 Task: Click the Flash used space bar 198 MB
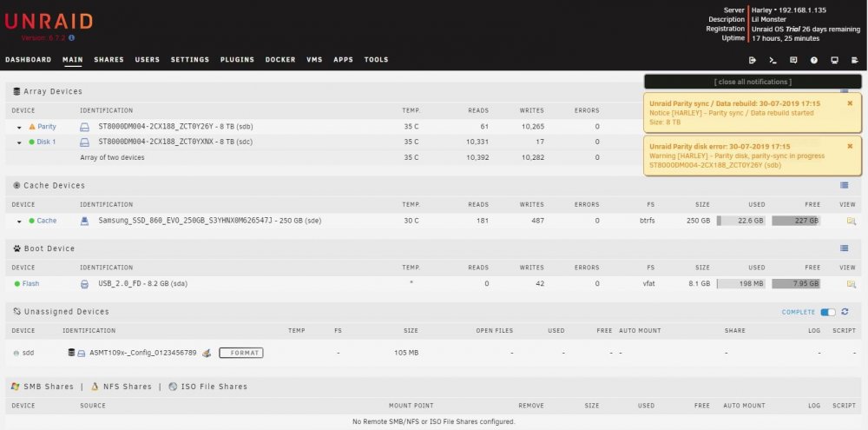click(741, 284)
